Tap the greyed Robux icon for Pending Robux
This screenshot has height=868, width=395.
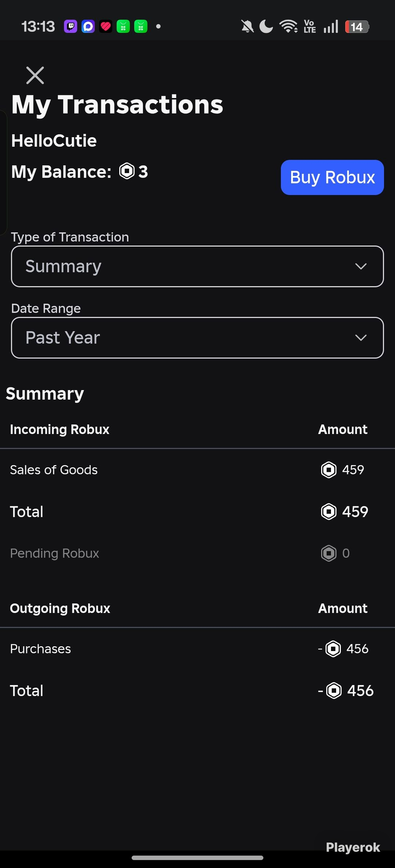(x=329, y=553)
